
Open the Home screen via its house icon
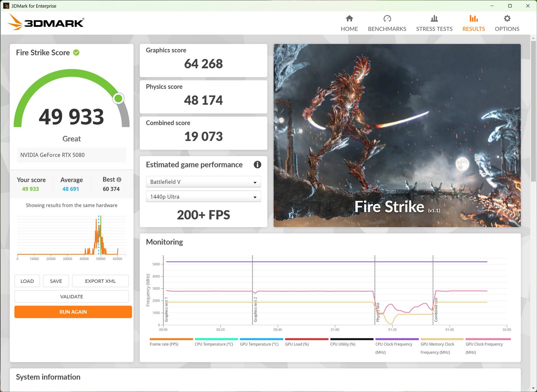pyautogui.click(x=349, y=18)
